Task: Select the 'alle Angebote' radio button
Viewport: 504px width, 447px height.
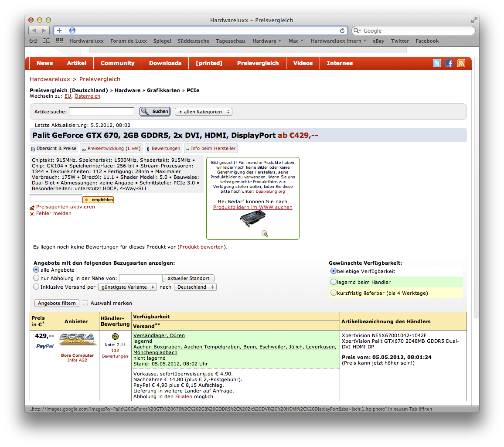Action: pos(36,270)
